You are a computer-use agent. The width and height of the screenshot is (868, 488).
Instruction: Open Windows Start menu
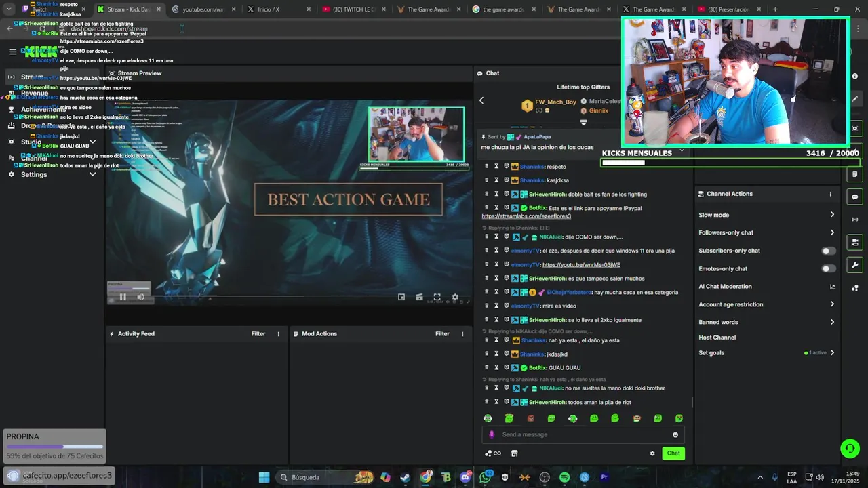(x=264, y=477)
